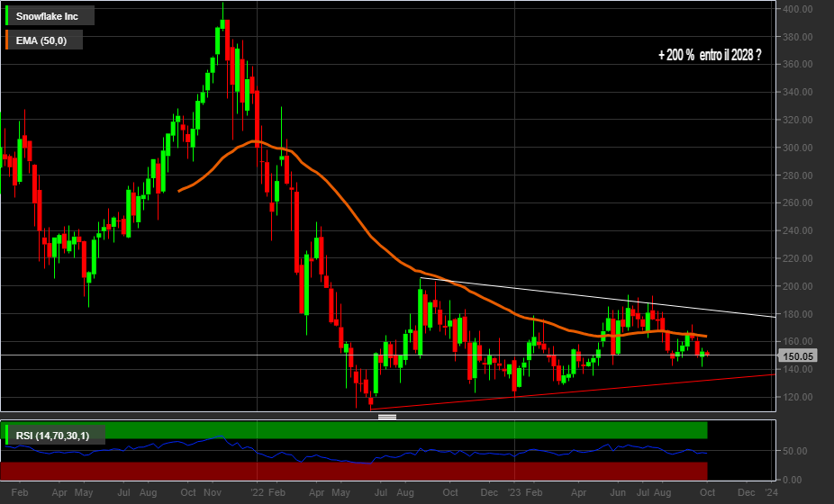The image size is (834, 504).
Task: Click the '24 year label on time axis
Action: click(x=771, y=492)
